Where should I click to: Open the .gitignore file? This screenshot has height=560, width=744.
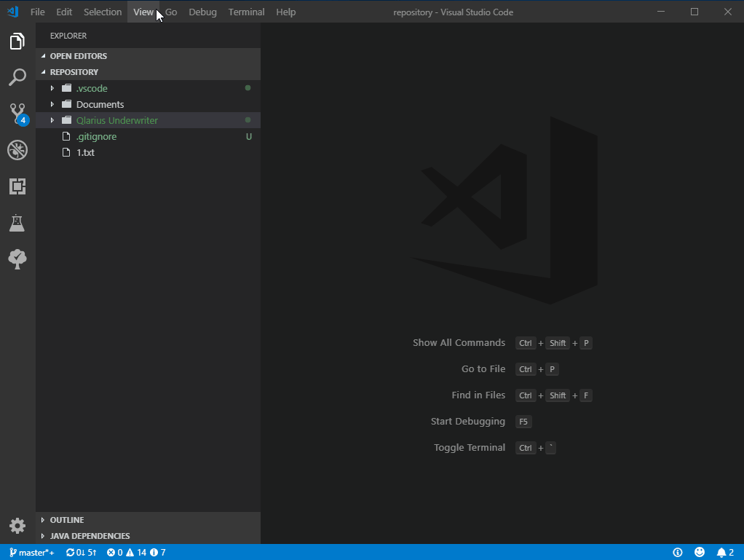pyautogui.click(x=96, y=136)
